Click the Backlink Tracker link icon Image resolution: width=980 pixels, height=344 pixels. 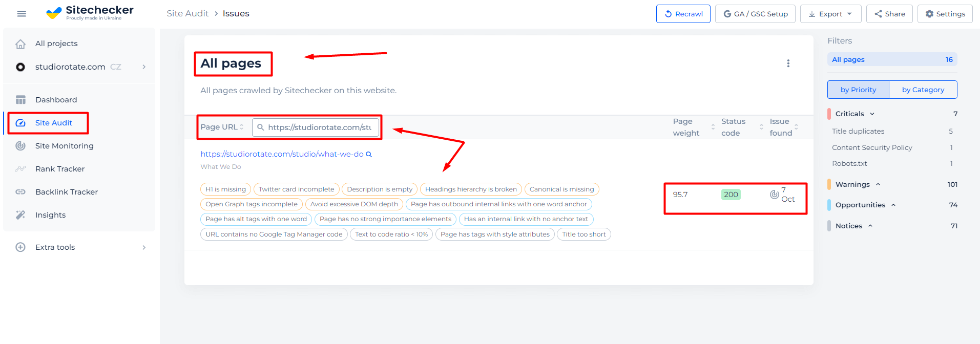pyautogui.click(x=20, y=192)
